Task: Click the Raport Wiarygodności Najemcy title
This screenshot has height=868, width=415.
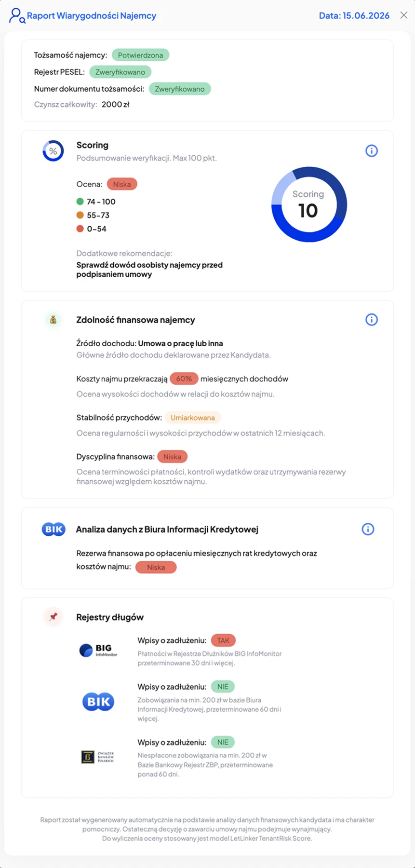Action: tap(92, 15)
